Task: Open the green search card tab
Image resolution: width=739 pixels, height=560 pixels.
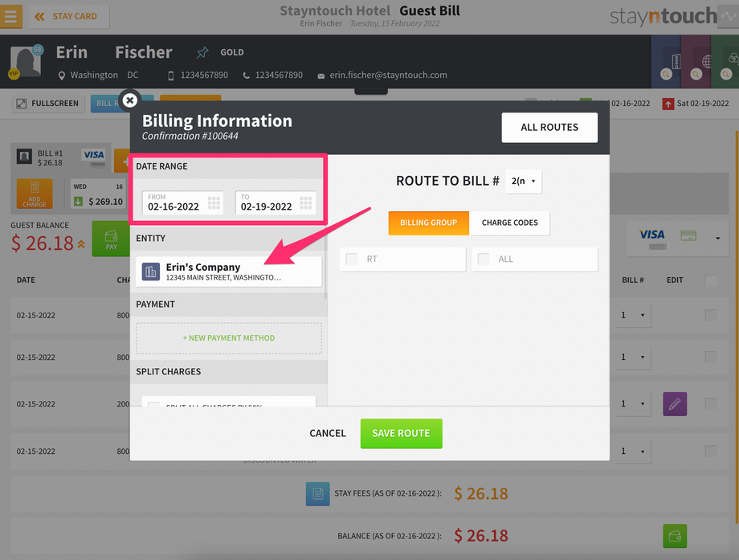Action: point(725,62)
